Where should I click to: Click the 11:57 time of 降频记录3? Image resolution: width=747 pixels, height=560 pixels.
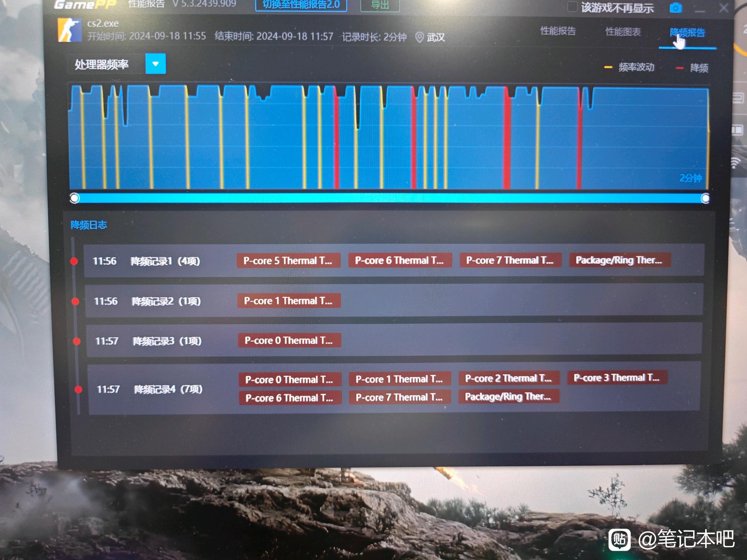(106, 341)
